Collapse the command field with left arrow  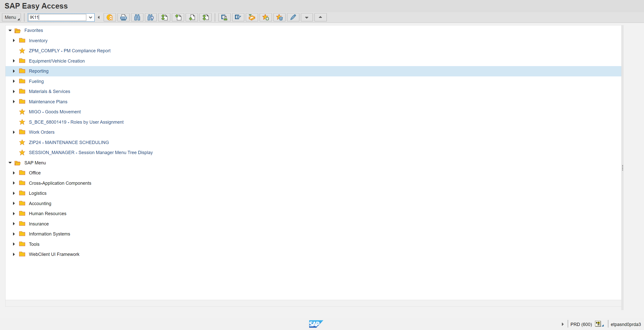pos(99,17)
